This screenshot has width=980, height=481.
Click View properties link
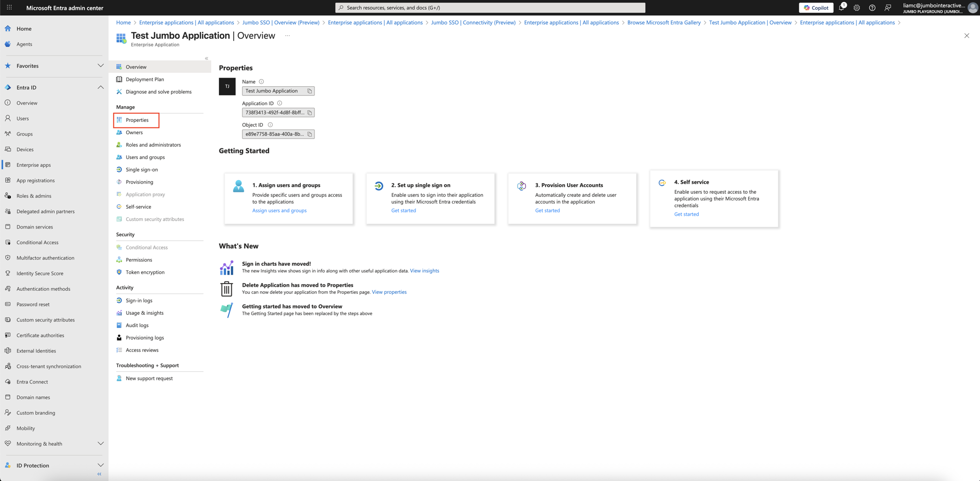389,292
